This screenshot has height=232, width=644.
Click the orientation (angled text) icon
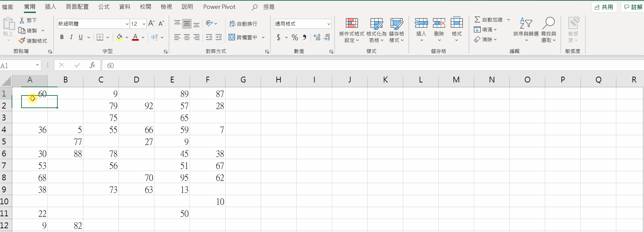tap(209, 23)
